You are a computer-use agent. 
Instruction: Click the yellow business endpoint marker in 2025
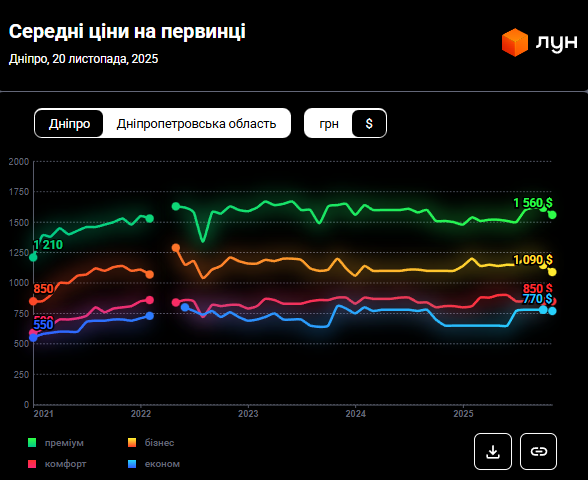[x=552, y=272]
